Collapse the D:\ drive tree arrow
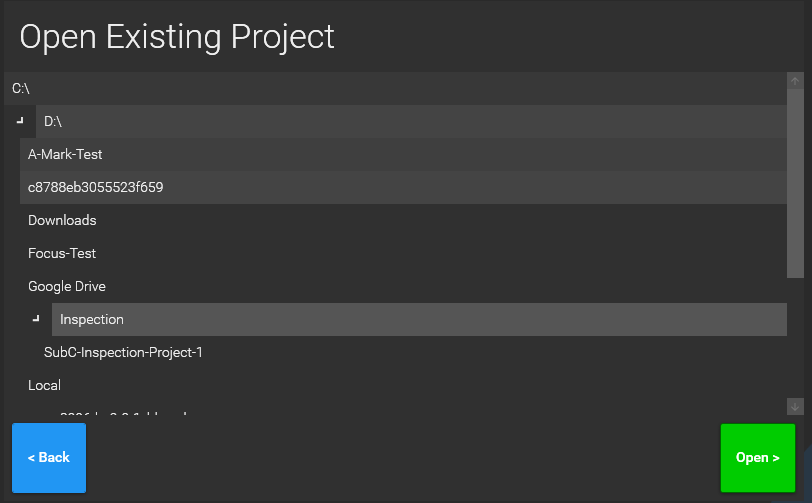 20,121
